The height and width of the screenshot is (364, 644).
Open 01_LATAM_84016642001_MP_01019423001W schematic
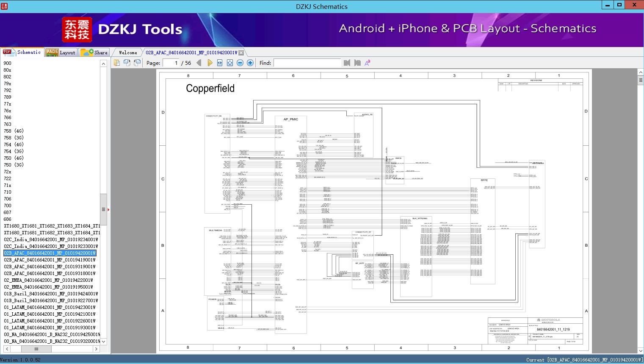click(50, 307)
